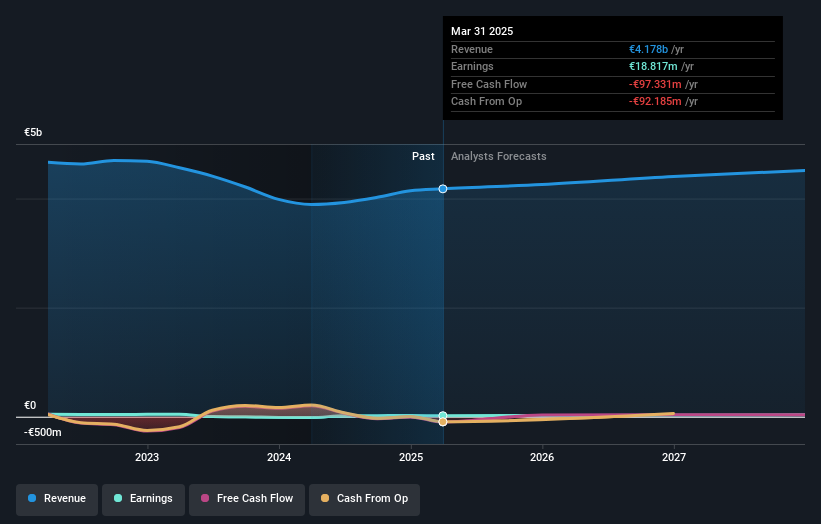Click the Past label on chart
821x524 pixels.
(423, 157)
